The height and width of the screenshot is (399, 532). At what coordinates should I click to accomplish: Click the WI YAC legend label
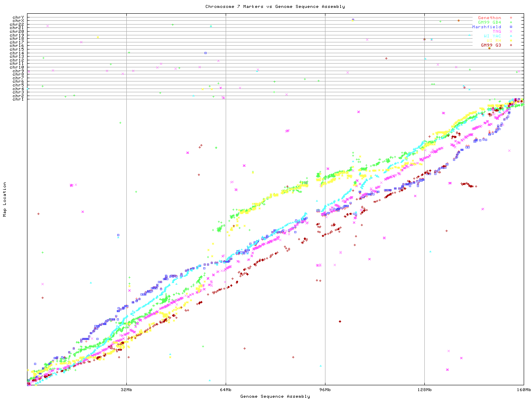(x=492, y=36)
